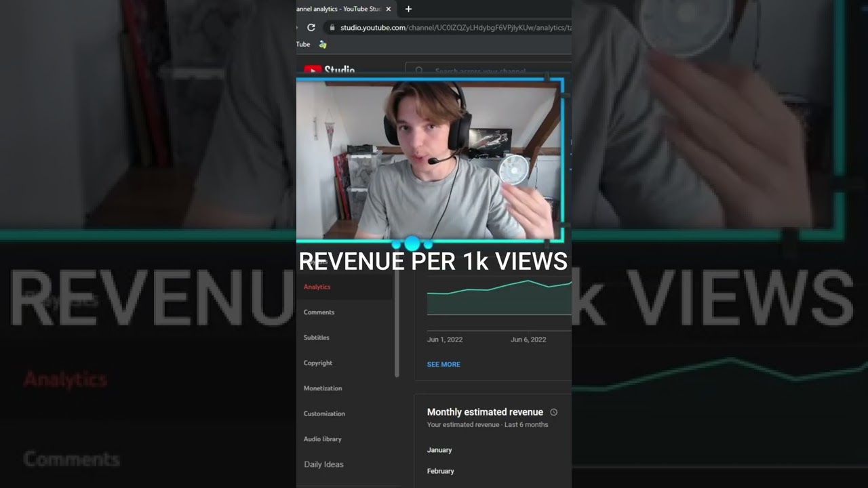Click the webcam video overlay

coord(430,159)
